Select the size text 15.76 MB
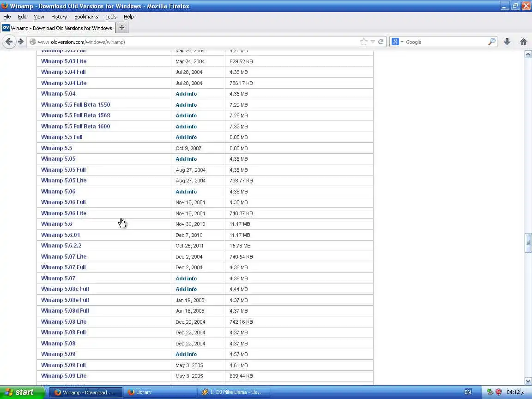This screenshot has width=532, height=399. [x=240, y=246]
